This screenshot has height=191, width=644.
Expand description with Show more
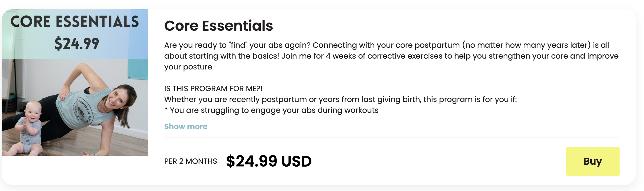click(x=186, y=126)
